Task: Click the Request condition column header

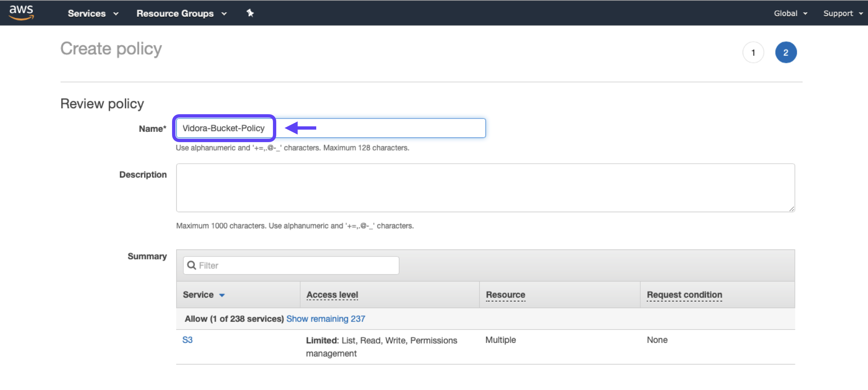Action: (684, 295)
